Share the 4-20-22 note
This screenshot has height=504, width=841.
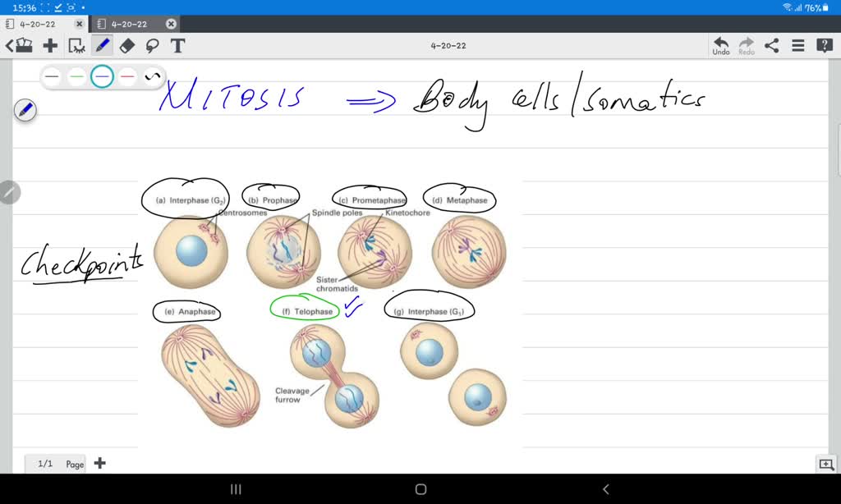coord(771,46)
